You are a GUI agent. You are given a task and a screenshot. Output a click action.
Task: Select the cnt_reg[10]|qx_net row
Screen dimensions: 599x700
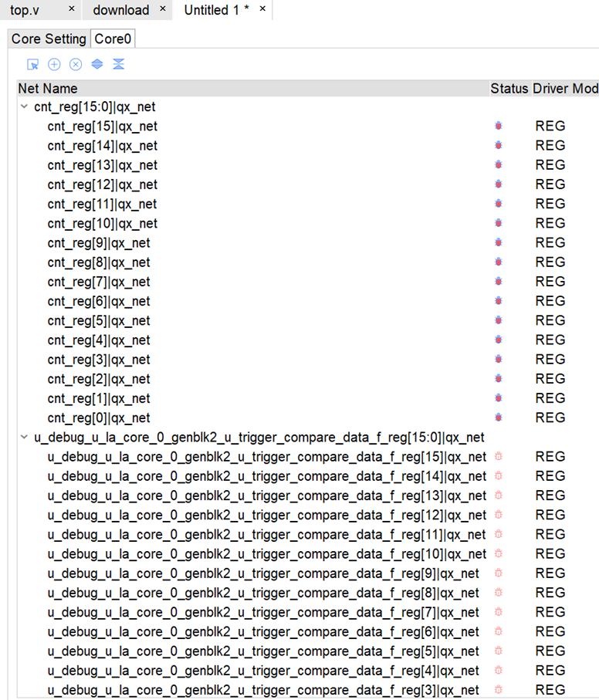tap(308, 223)
